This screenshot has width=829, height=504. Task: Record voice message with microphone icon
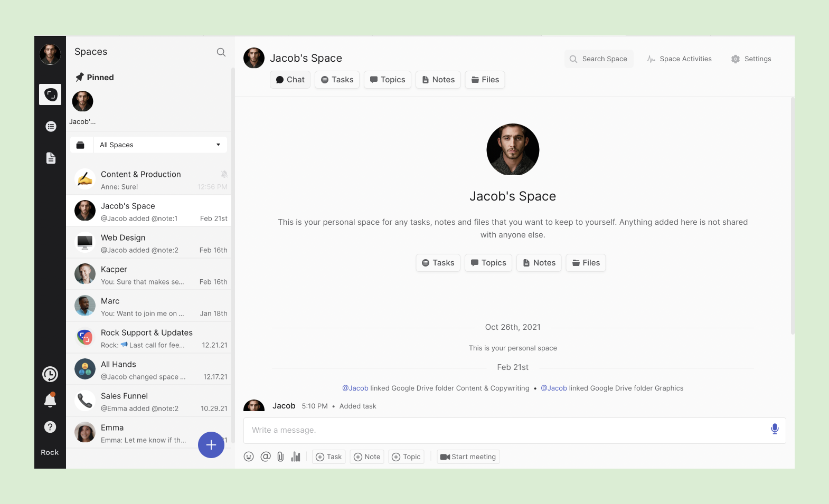coord(774,429)
